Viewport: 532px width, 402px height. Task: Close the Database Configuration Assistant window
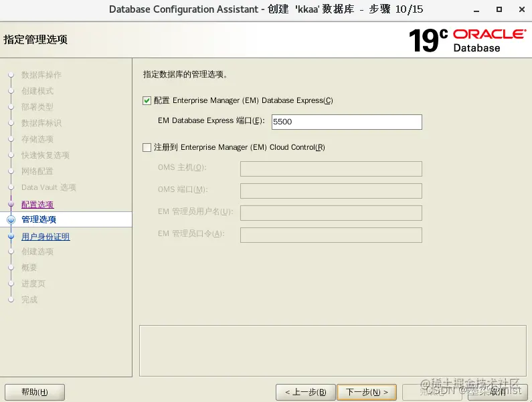522,9
